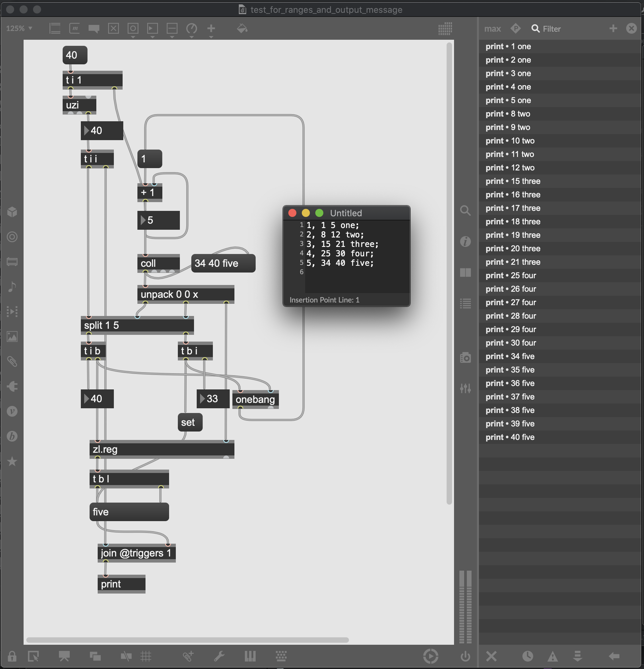Viewport: 644px width, 669px height.
Task: Add a dial object from toolbar
Action: tap(191, 28)
